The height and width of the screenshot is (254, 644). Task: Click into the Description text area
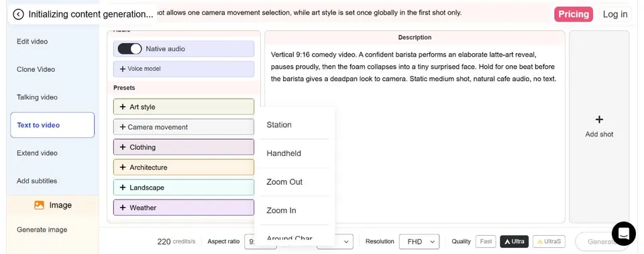415,133
